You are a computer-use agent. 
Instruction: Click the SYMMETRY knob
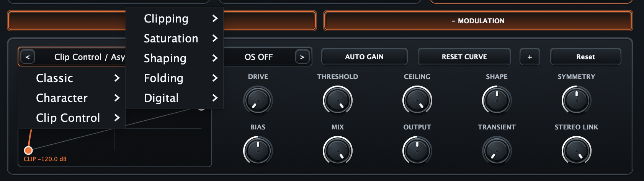577,100
